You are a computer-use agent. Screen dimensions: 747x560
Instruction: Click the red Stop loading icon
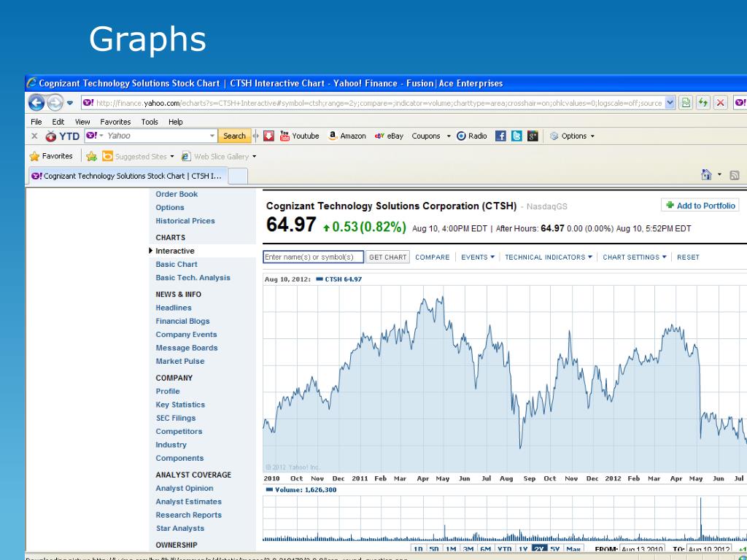(x=721, y=103)
